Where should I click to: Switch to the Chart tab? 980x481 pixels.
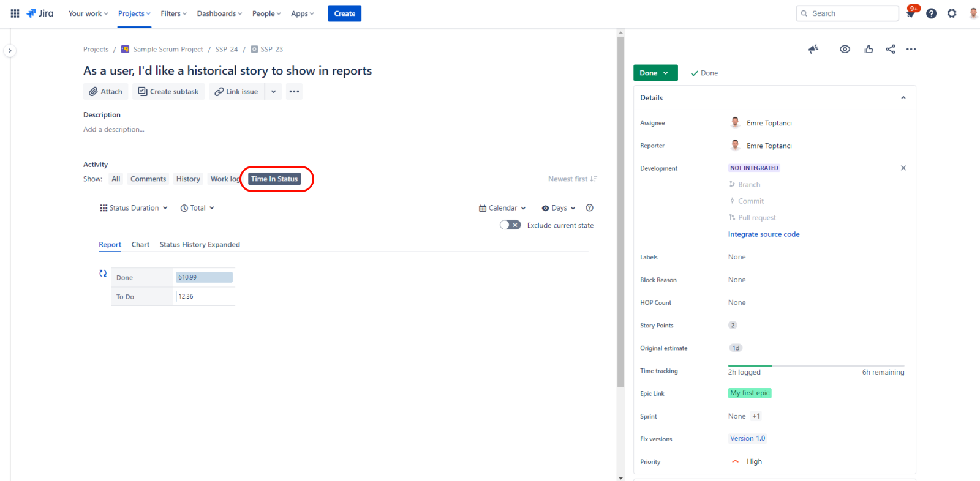pyautogui.click(x=140, y=245)
